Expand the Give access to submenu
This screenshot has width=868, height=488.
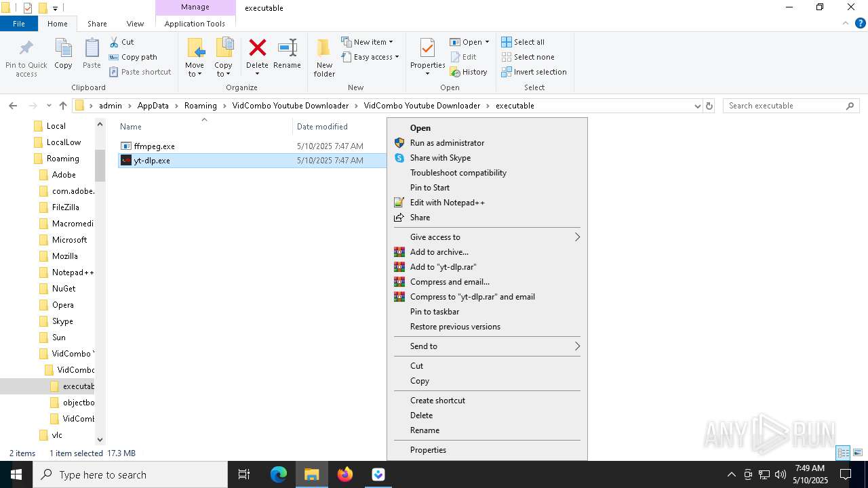(x=486, y=237)
